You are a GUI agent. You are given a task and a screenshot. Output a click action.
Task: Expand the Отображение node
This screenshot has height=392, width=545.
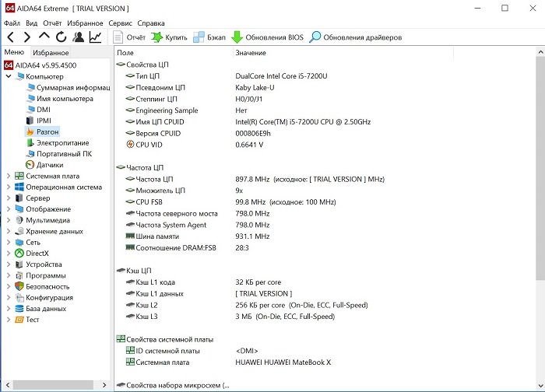[x=9, y=209]
